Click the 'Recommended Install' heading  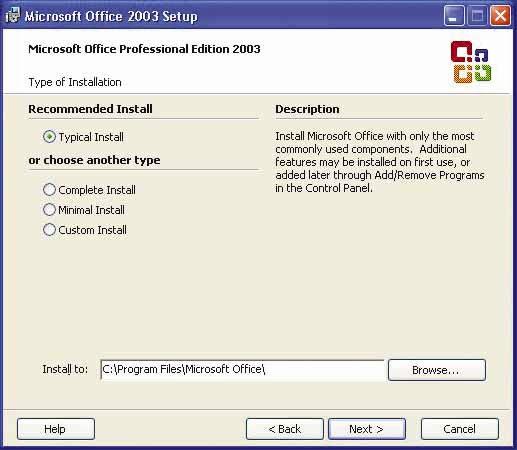pyautogui.click(x=90, y=109)
